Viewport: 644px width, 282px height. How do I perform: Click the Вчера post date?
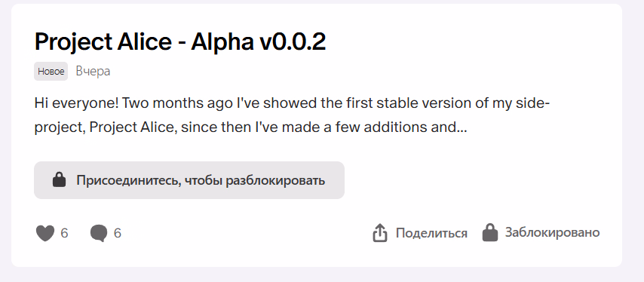[93, 72]
